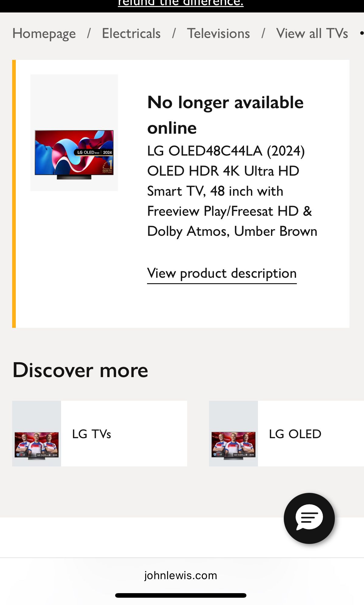Screen dimensions: 364x605
Task: Select the View all TVs breadcrumb
Action: pos(312,33)
